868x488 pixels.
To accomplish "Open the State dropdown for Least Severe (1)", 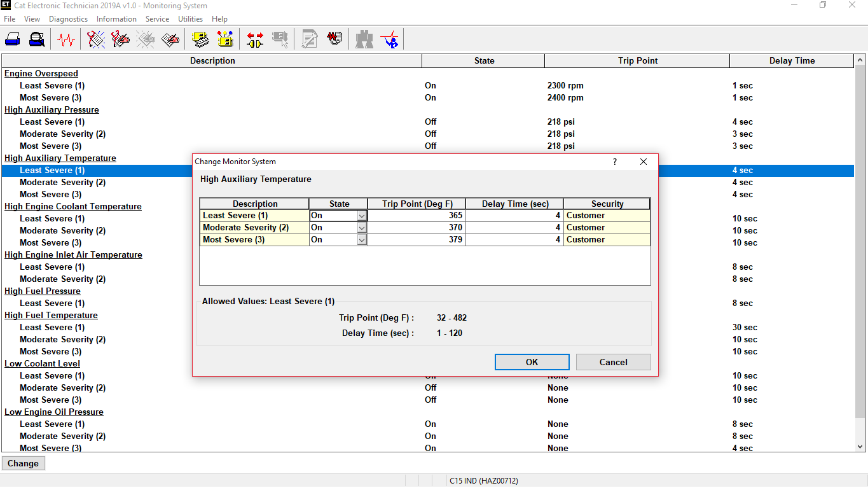I will [x=361, y=215].
